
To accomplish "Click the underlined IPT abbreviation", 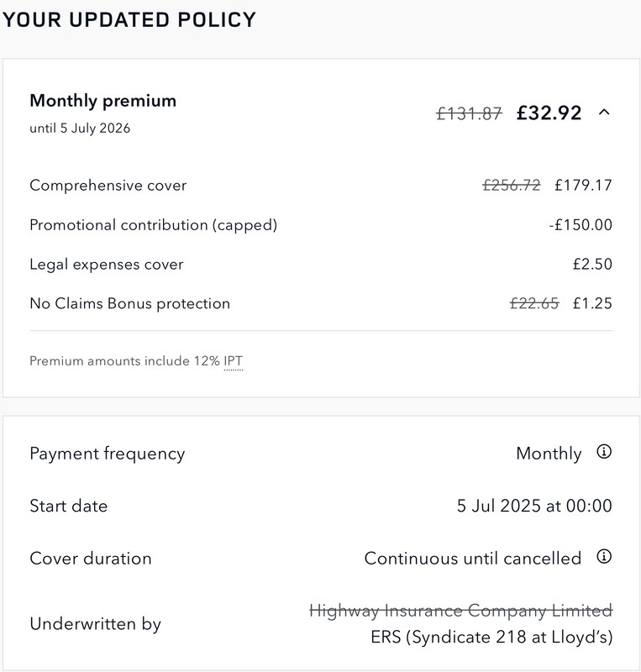I will [x=233, y=361].
